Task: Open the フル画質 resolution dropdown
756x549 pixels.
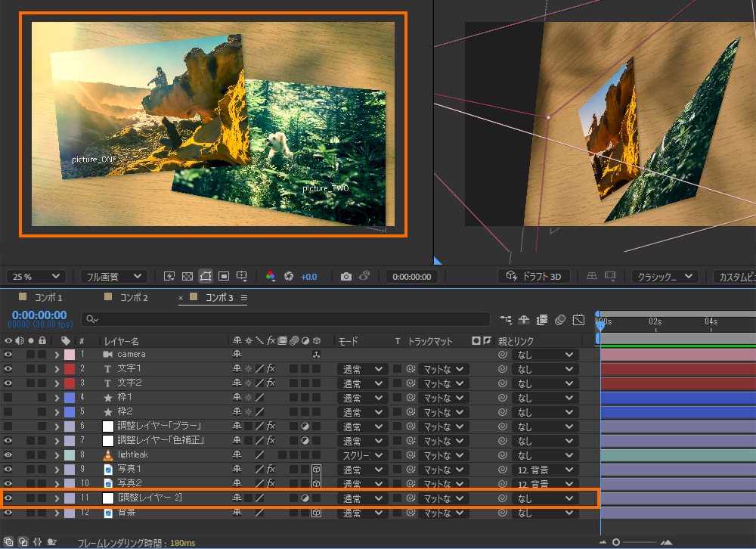Action: (113, 277)
